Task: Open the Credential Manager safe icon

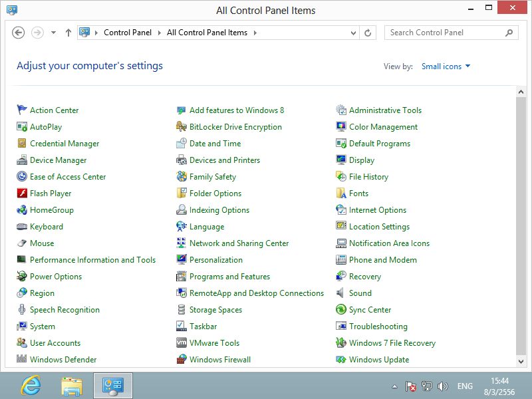Action: (x=22, y=143)
